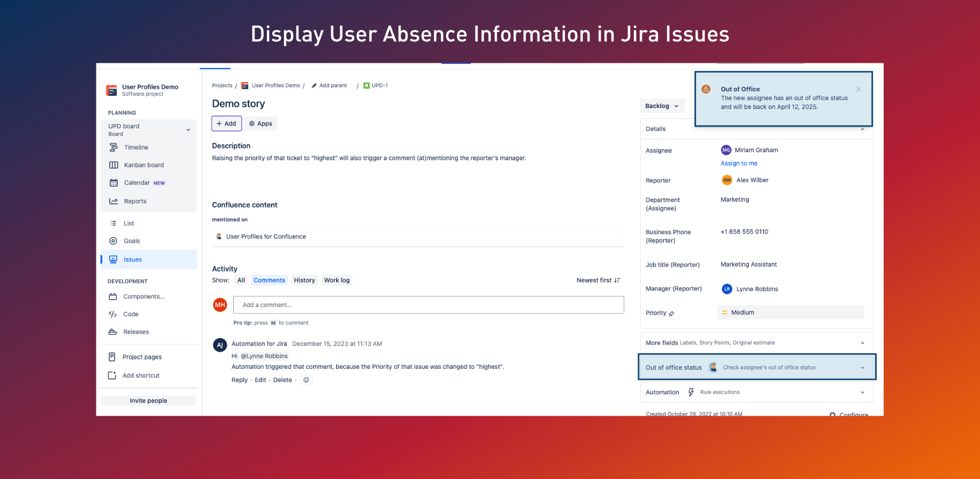This screenshot has width=980, height=479.
Task: Click the Invite people button
Action: 149,401
